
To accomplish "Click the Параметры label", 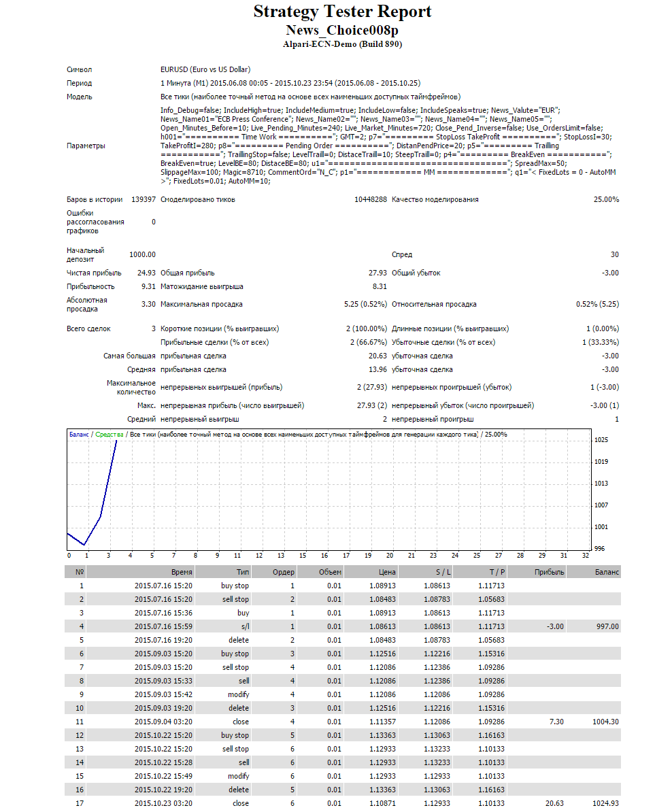I will 86,146.
